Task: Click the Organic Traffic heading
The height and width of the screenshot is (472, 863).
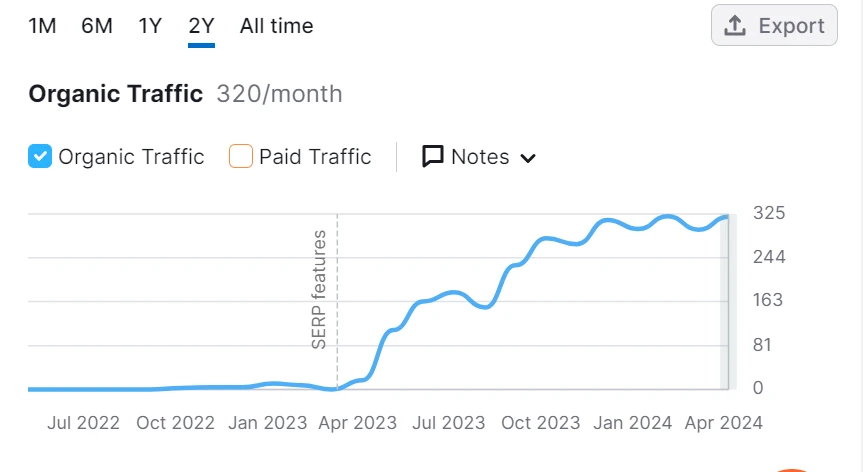Action: coord(116,94)
